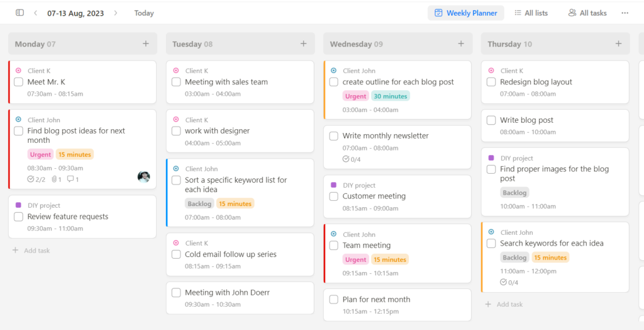Mark Review feature requests as done
The image size is (644, 330).
click(x=18, y=217)
